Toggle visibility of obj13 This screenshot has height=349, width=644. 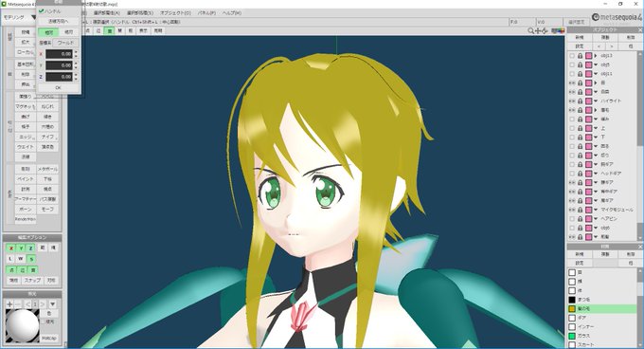tap(572, 56)
